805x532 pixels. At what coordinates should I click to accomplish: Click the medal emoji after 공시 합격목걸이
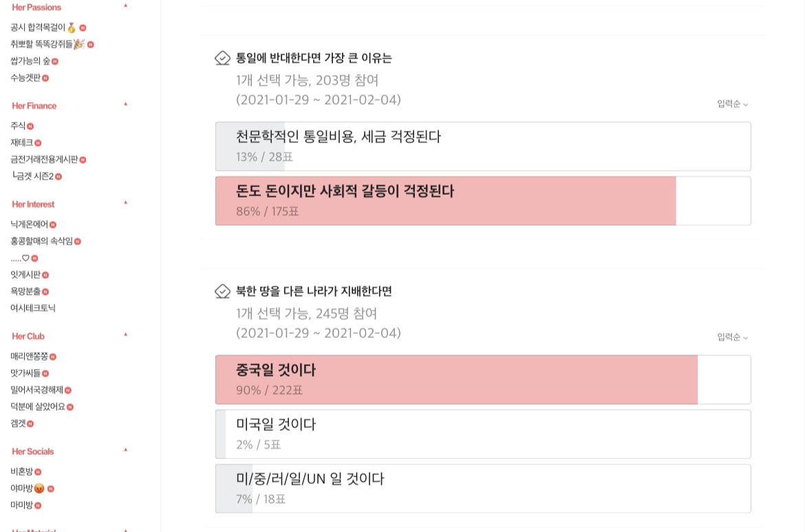click(x=72, y=28)
